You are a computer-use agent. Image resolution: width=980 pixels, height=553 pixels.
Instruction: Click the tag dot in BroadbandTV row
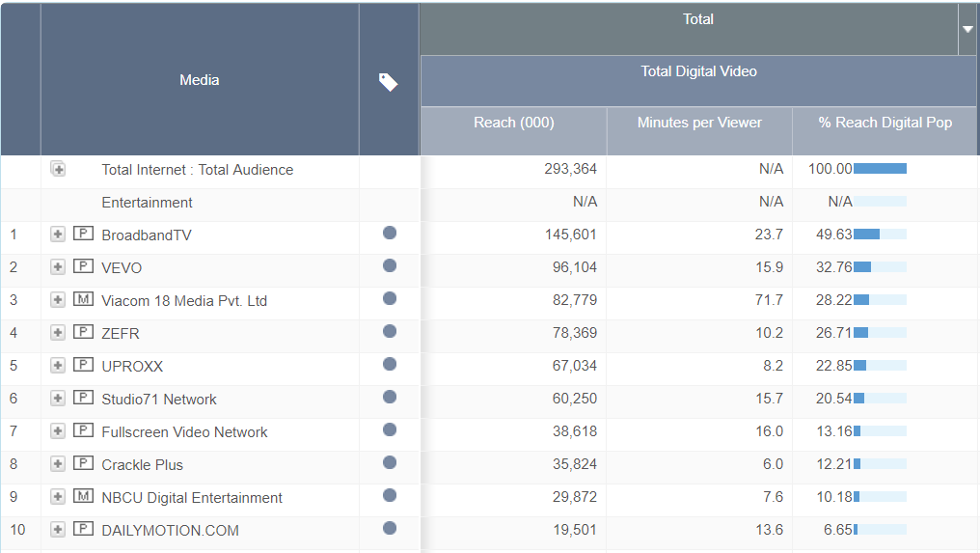click(390, 233)
